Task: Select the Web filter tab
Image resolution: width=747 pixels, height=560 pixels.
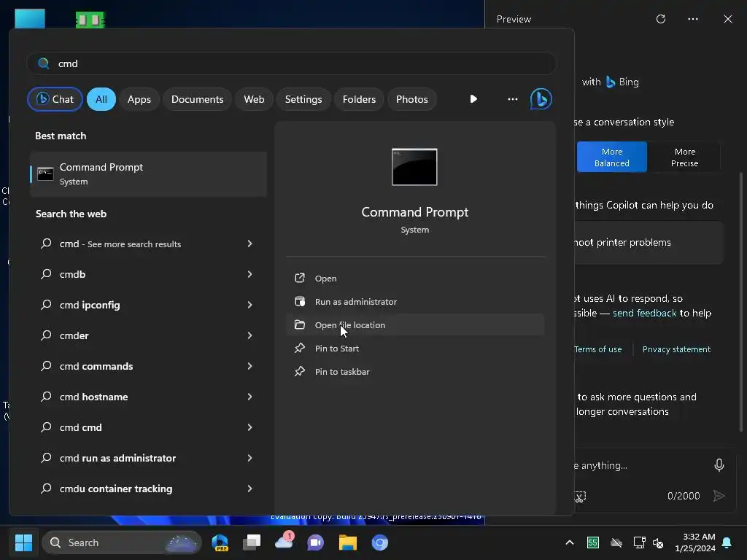Action: (254, 99)
